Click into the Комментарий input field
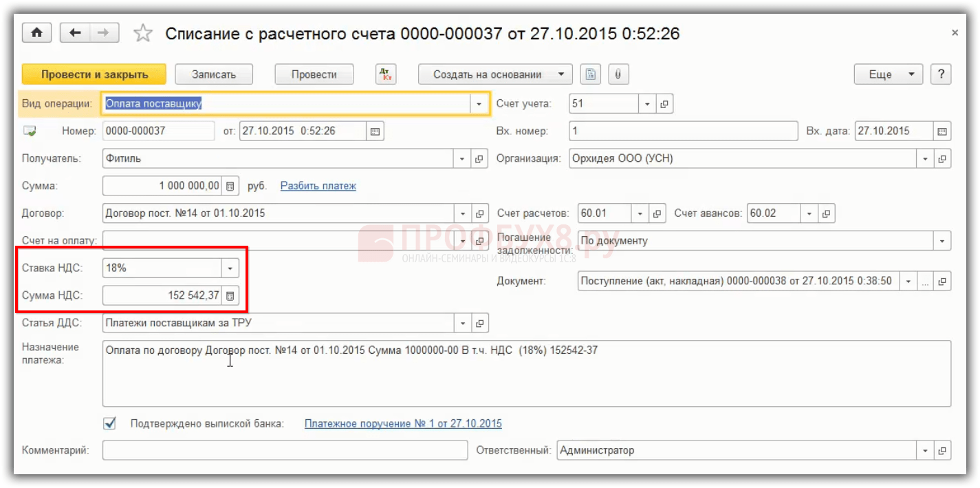 [285, 451]
